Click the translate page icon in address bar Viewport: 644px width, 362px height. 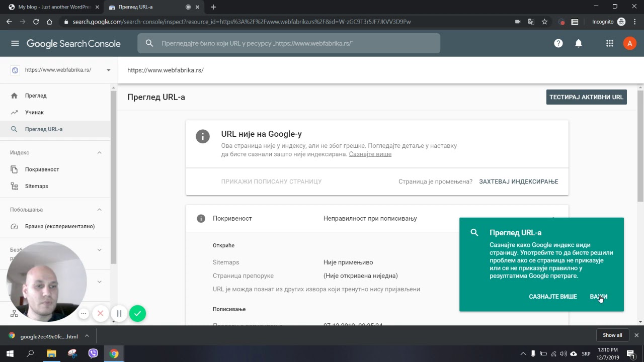[531, 22]
